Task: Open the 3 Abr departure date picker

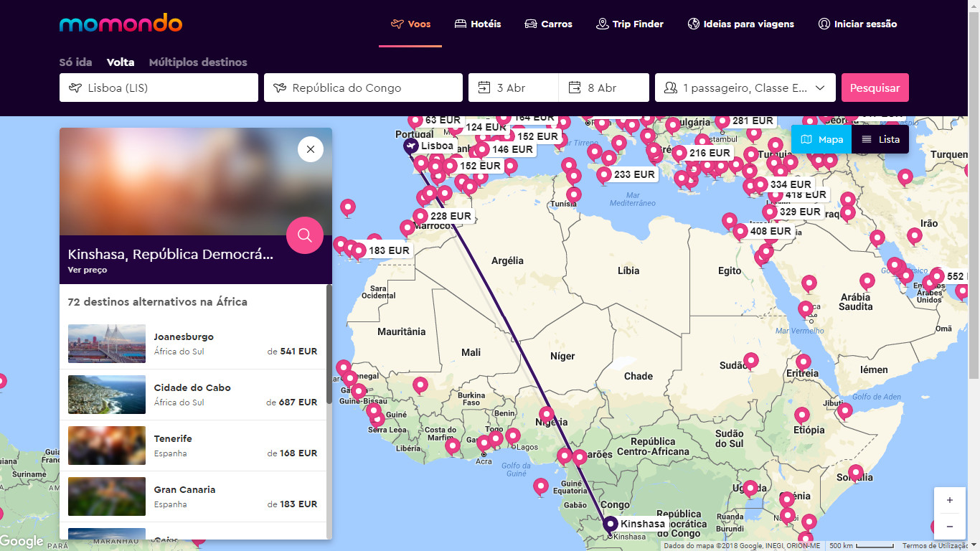Action: pyautogui.click(x=513, y=88)
